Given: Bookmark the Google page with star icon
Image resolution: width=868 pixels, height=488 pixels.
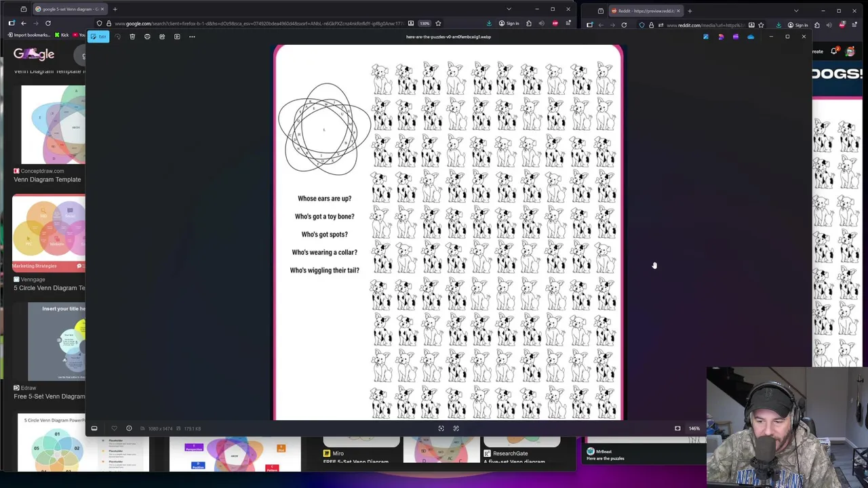Looking at the screenshot, I should pyautogui.click(x=438, y=24).
